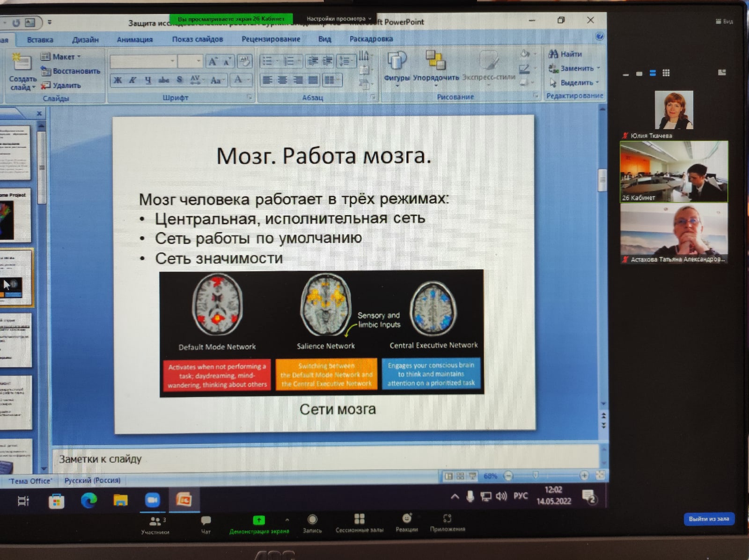Switch to the Рецензирование ribbon tab

click(271, 39)
